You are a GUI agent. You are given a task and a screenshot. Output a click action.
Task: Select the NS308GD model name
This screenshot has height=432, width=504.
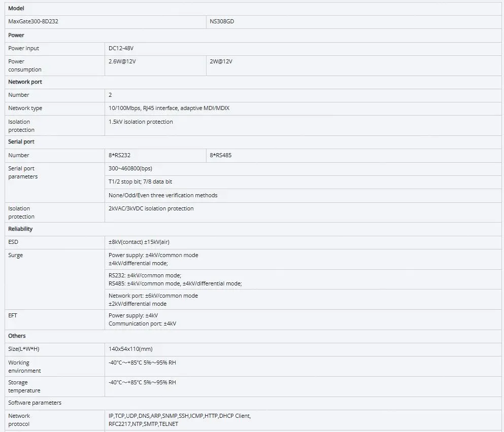pyautogui.click(x=222, y=22)
